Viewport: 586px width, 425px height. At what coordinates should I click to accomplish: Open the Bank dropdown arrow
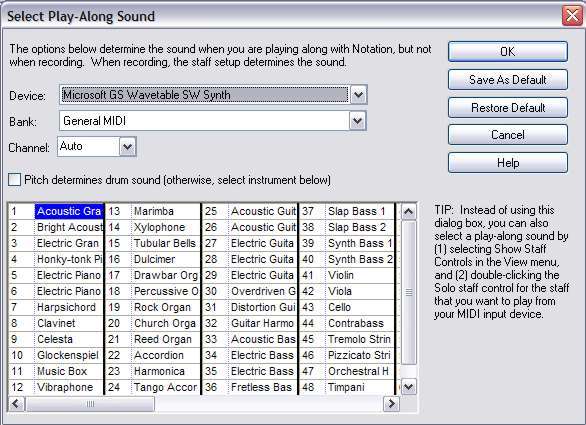(358, 121)
